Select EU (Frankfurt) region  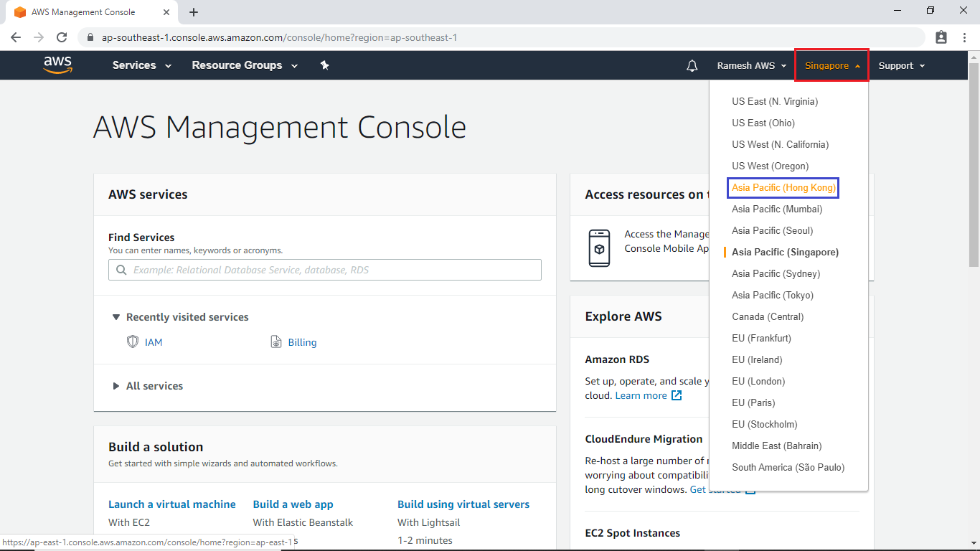(762, 338)
